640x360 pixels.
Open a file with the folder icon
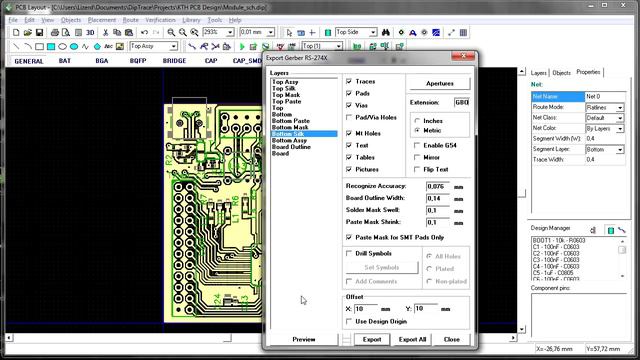pos(28,32)
